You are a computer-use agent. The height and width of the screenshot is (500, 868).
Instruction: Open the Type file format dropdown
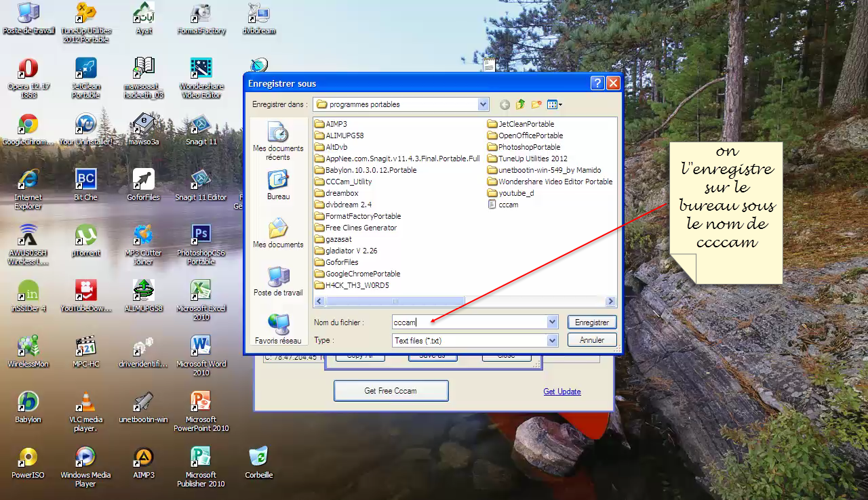552,341
